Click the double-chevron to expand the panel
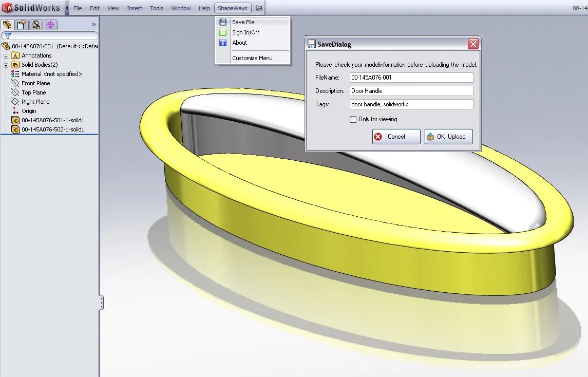 click(x=93, y=24)
